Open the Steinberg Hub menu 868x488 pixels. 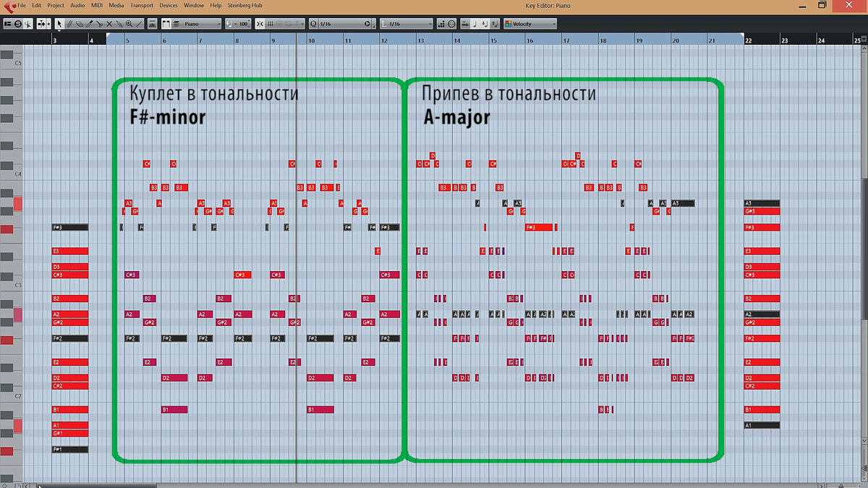point(246,5)
